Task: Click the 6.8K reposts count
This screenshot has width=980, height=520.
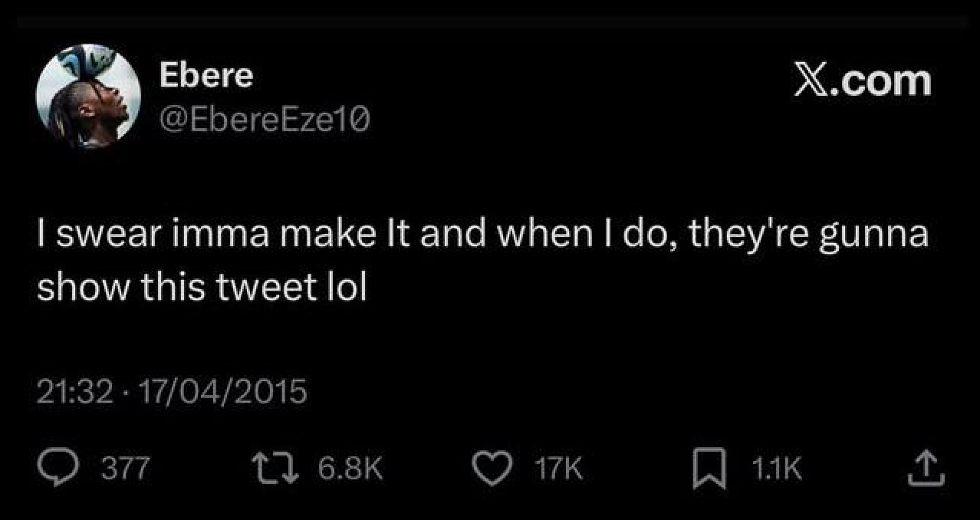Action: point(350,469)
